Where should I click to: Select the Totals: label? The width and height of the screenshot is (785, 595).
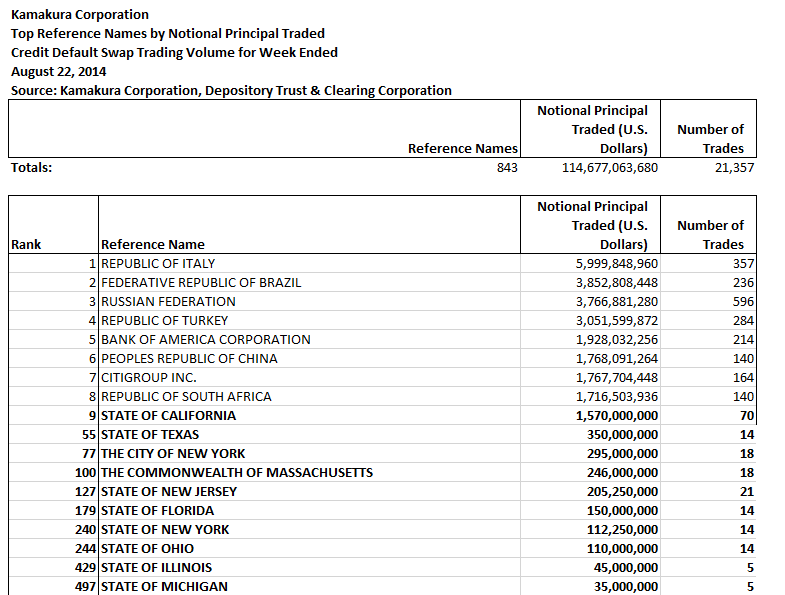[32, 167]
